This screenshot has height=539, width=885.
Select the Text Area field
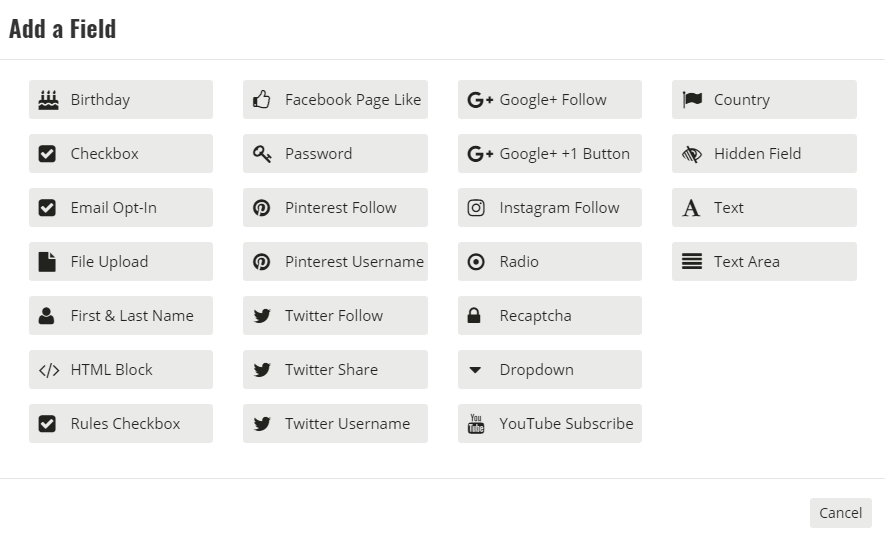[x=764, y=261]
